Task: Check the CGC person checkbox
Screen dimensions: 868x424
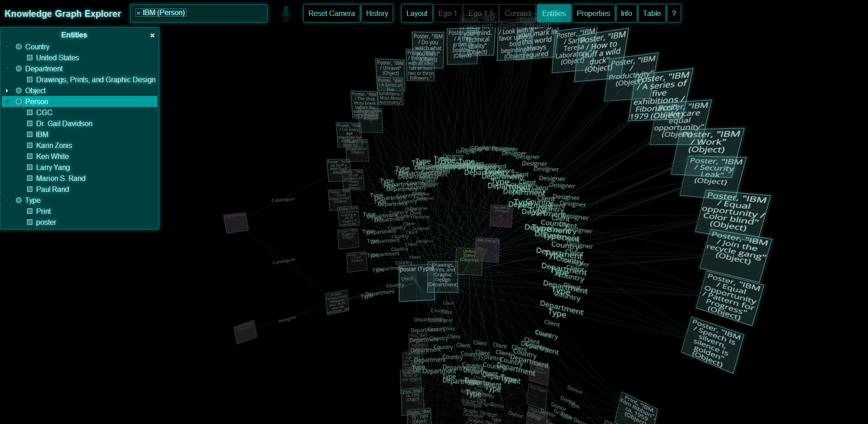Action: pos(30,112)
